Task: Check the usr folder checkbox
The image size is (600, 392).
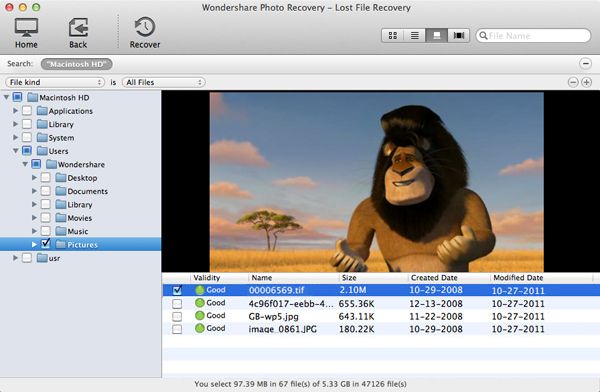Action: pyautogui.click(x=27, y=258)
